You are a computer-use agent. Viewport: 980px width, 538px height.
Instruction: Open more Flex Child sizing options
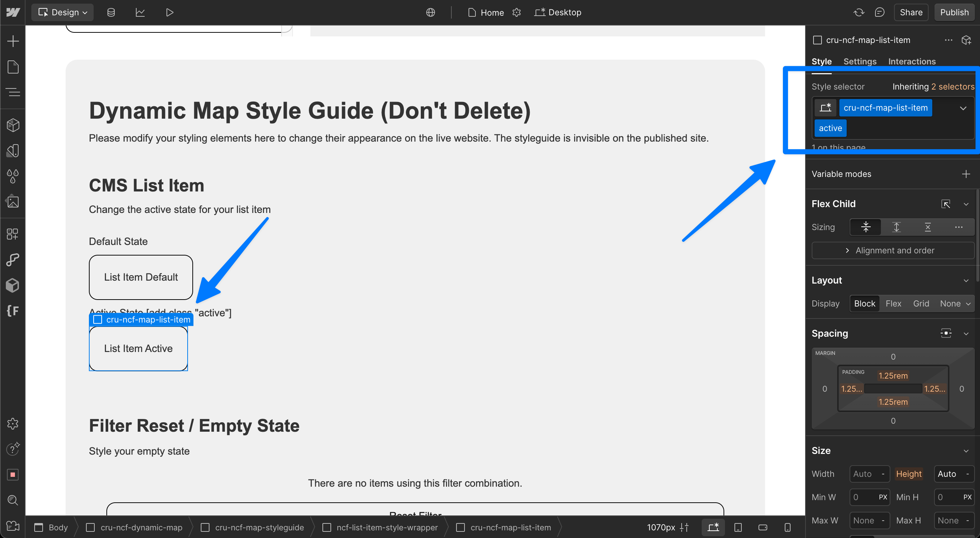pos(958,227)
